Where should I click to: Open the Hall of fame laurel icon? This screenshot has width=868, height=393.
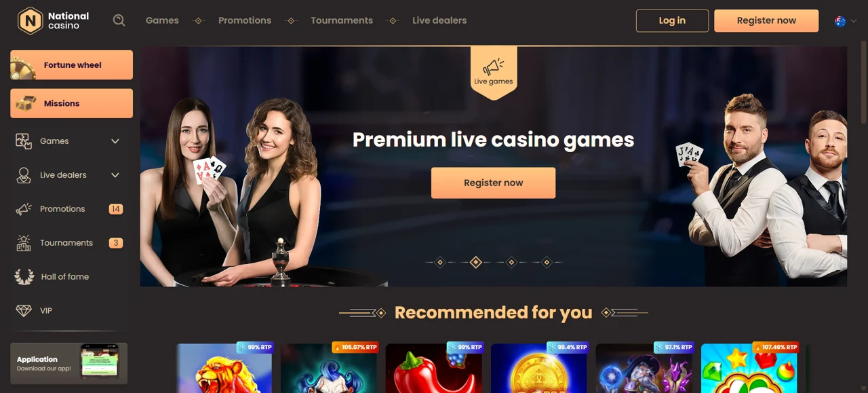pos(24,276)
